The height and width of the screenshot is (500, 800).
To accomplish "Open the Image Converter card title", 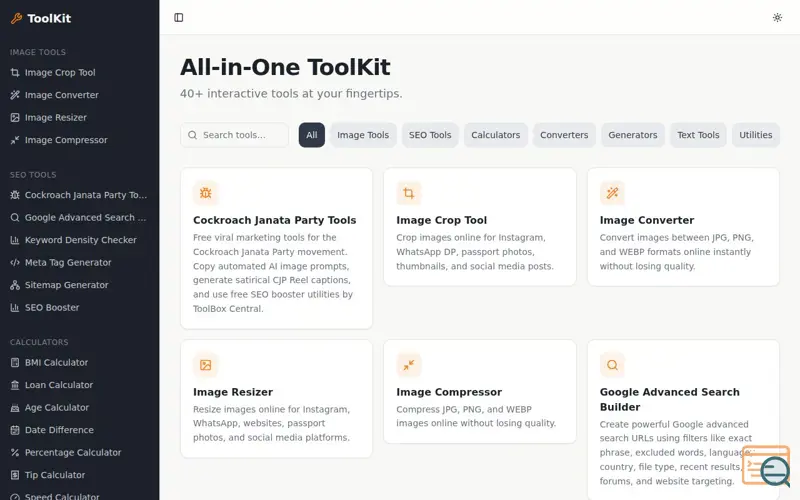I will point(646,220).
